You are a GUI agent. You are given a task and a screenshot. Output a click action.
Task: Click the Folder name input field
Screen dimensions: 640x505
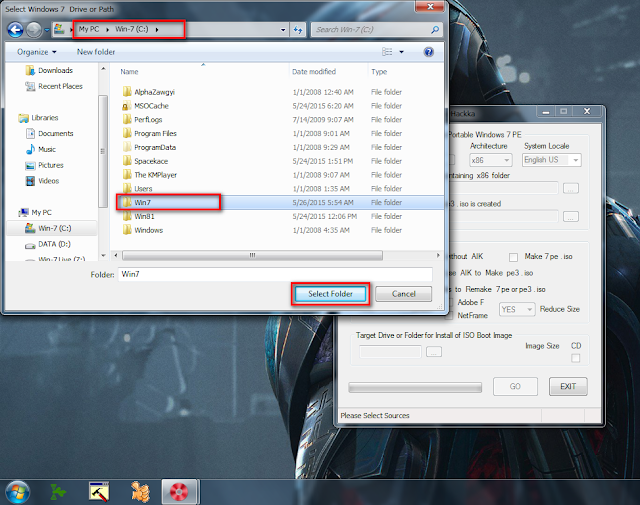[275, 274]
